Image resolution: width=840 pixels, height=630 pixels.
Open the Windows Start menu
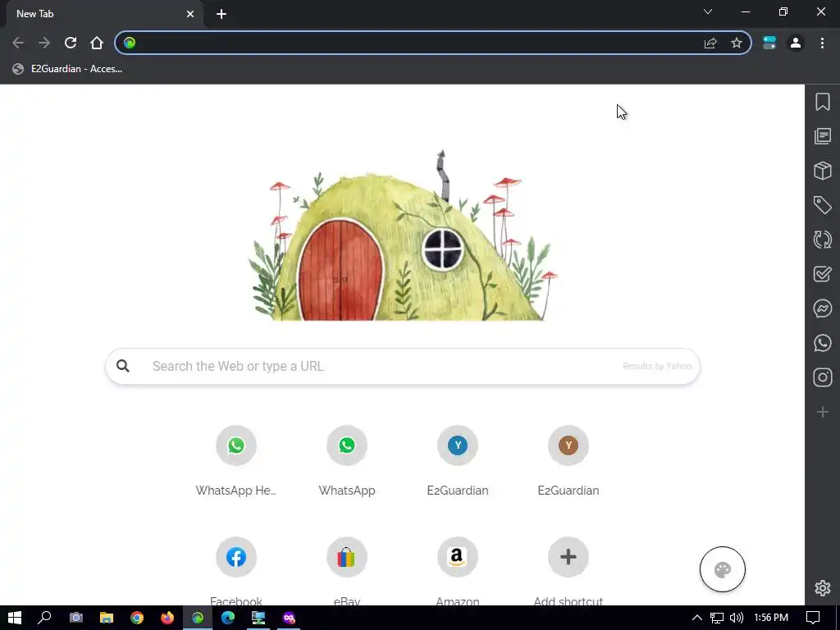[15, 618]
